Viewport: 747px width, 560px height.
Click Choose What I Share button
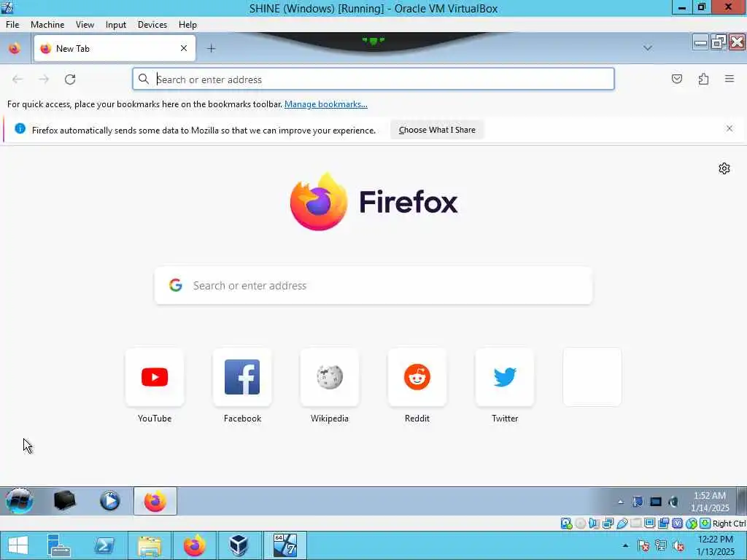(x=437, y=130)
